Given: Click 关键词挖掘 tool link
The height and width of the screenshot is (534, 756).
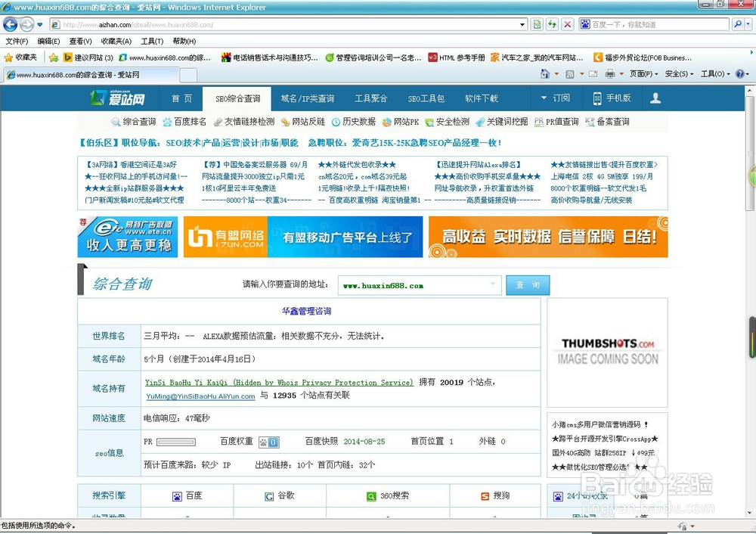Looking at the screenshot, I should [x=502, y=122].
